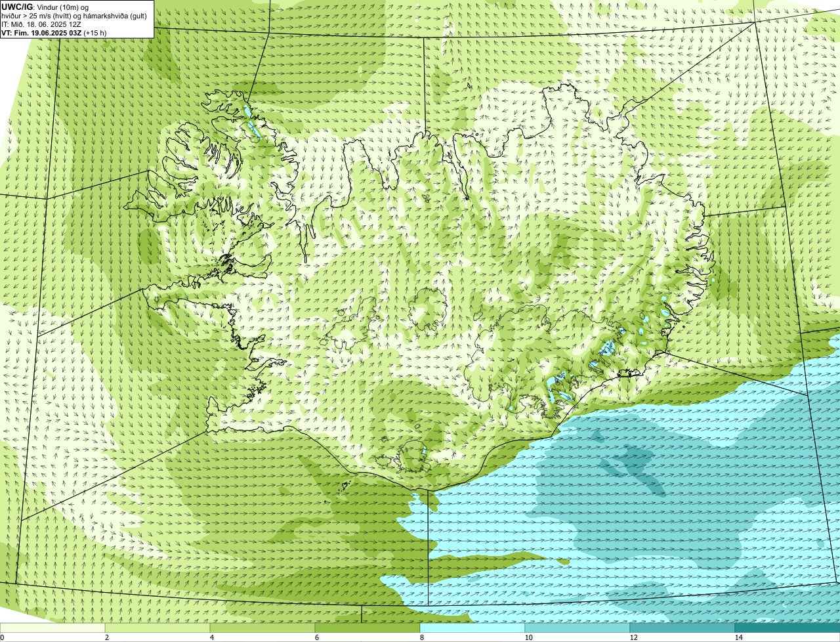Click the 6–8 m/s darker green legend segment

coord(367,628)
